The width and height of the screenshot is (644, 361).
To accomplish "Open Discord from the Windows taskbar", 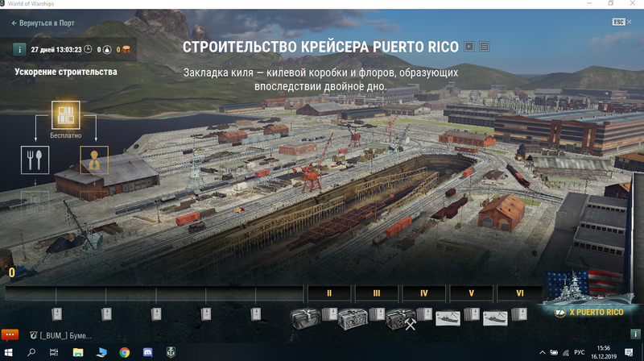I will pyautogui.click(x=148, y=353).
